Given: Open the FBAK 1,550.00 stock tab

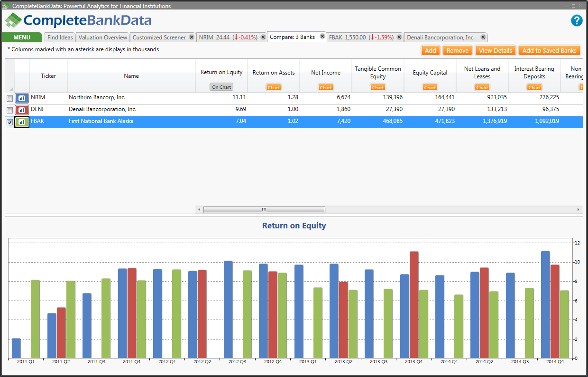Looking at the screenshot, I should coord(361,38).
